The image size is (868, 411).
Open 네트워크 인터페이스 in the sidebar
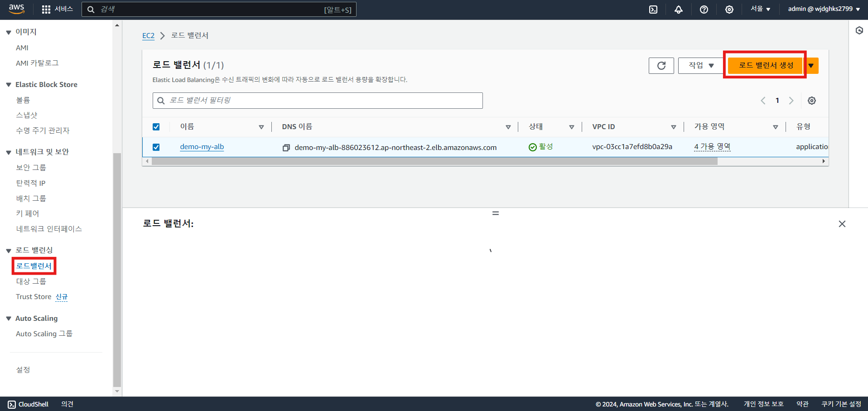(49, 229)
